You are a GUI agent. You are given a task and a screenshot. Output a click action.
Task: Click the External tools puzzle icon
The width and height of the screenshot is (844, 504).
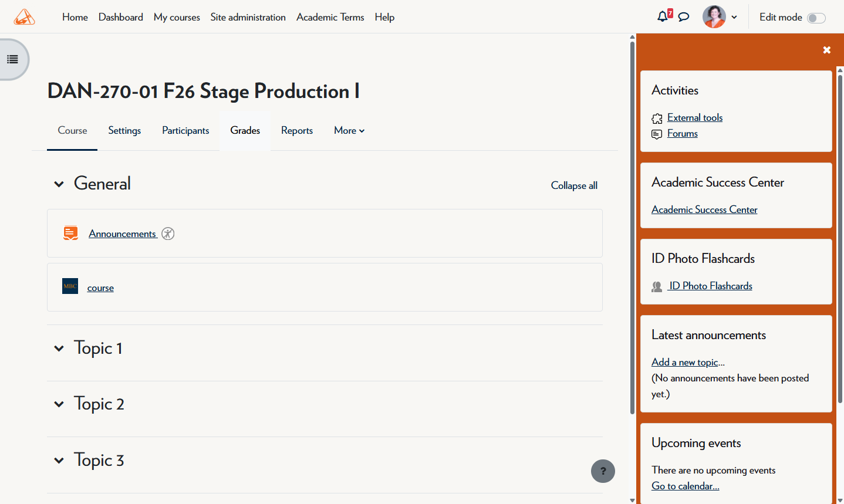(x=657, y=119)
